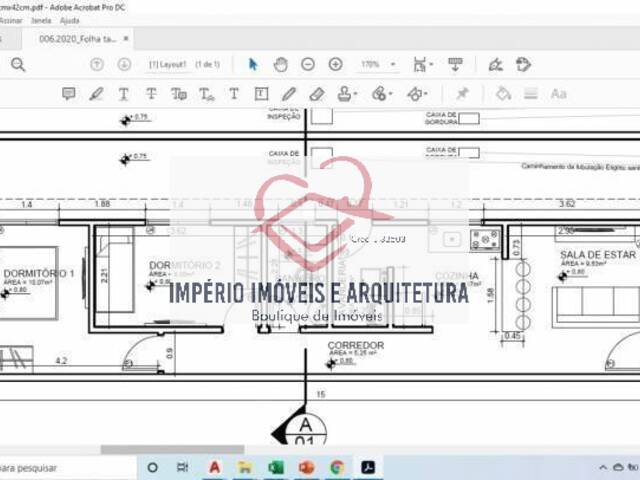
Task: Select the replace text tool
Action: (179, 94)
